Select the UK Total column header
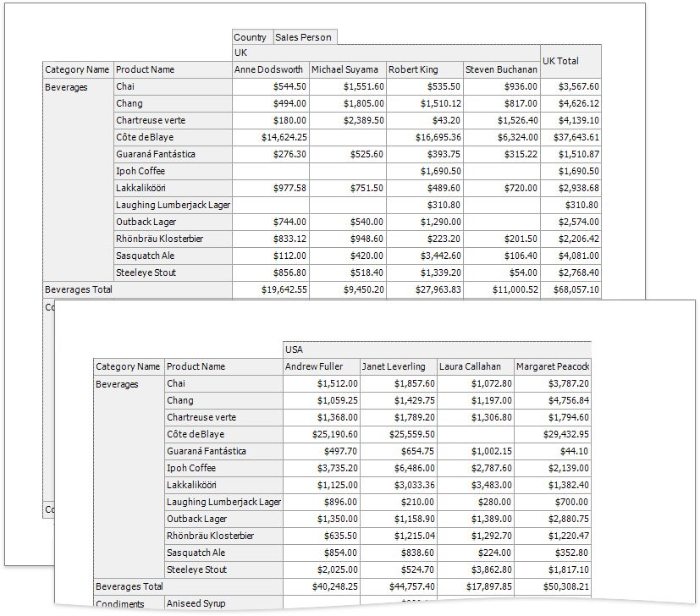The height and width of the screenshot is (616, 700). [x=570, y=62]
